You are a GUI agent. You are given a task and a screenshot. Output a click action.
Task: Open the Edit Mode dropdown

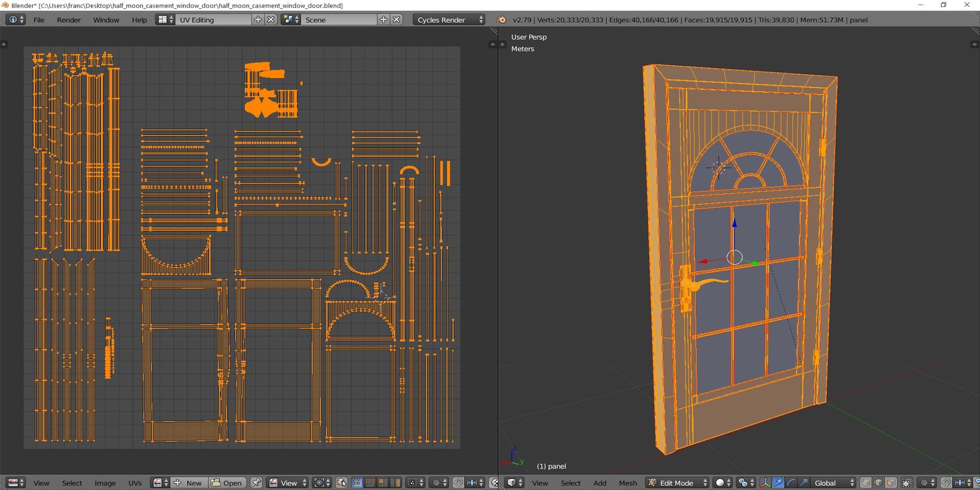(678, 483)
